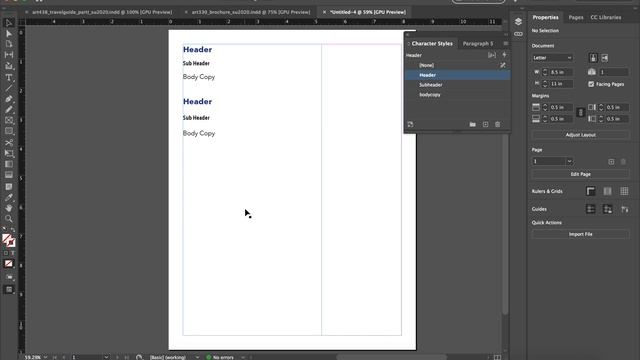This screenshot has width=640, height=360.
Task: Open page number dropdown in status bar
Action: pos(106,357)
